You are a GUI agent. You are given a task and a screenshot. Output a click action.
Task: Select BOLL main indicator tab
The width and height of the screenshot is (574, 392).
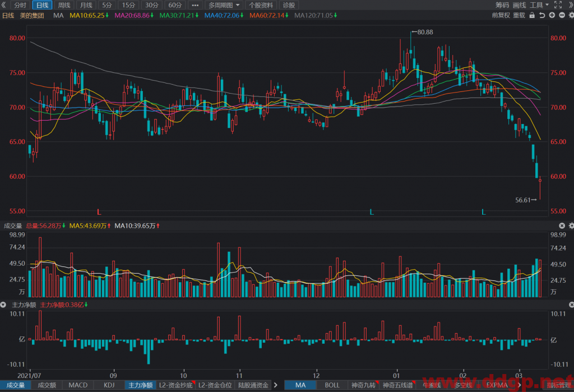tap(332, 385)
